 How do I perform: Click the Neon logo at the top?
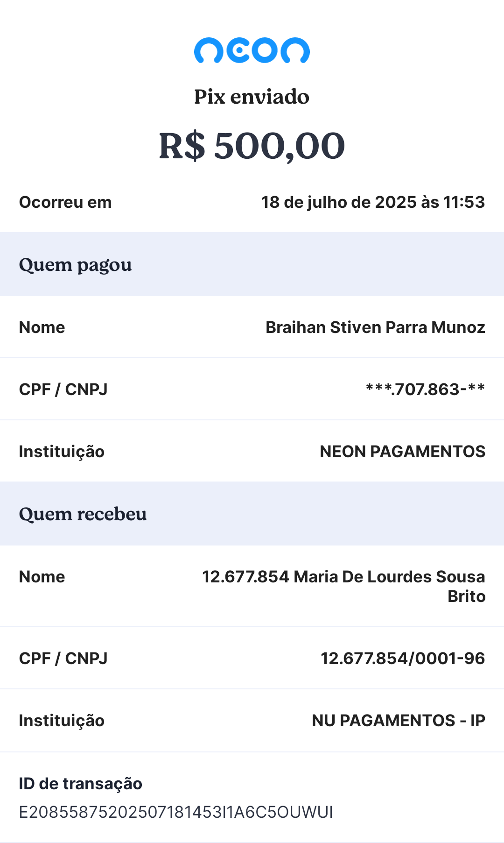click(x=252, y=50)
